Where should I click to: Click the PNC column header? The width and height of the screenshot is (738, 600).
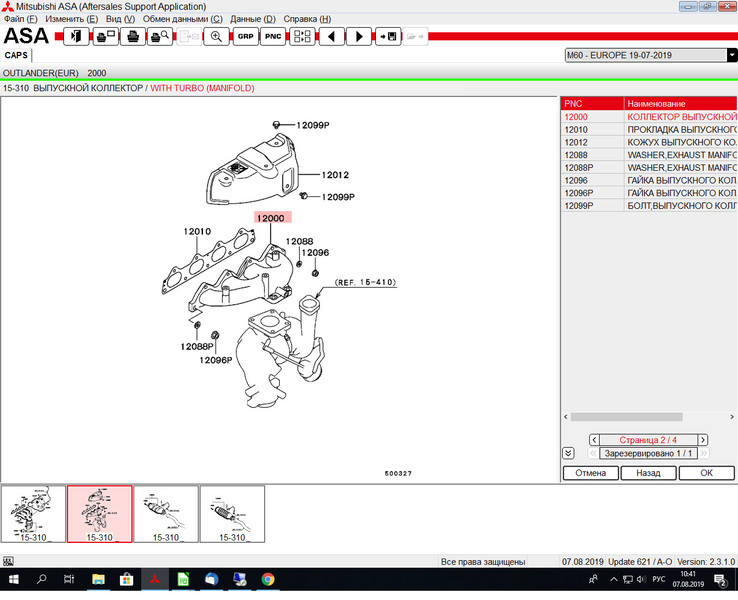pyautogui.click(x=592, y=104)
